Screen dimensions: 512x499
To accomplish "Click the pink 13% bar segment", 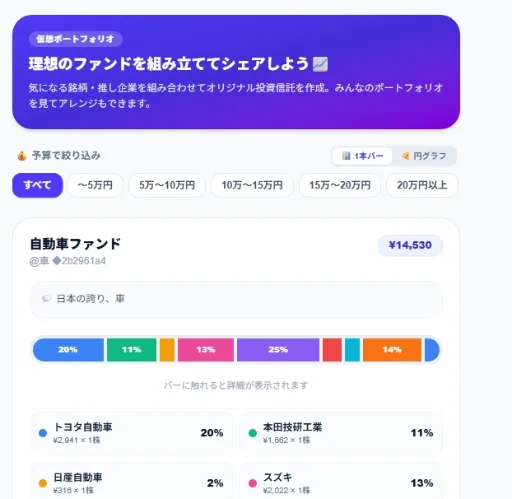I will (206, 350).
